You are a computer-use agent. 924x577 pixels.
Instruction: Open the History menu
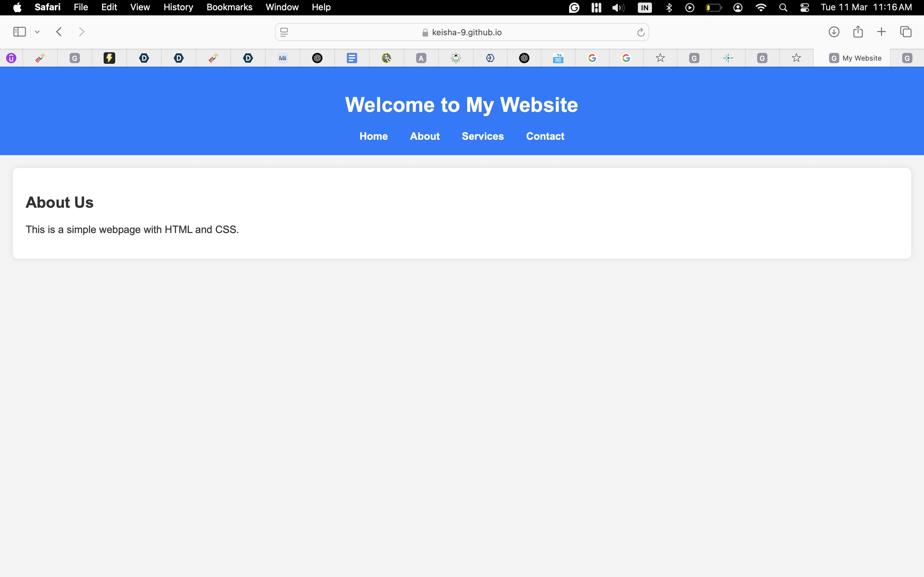[178, 7]
